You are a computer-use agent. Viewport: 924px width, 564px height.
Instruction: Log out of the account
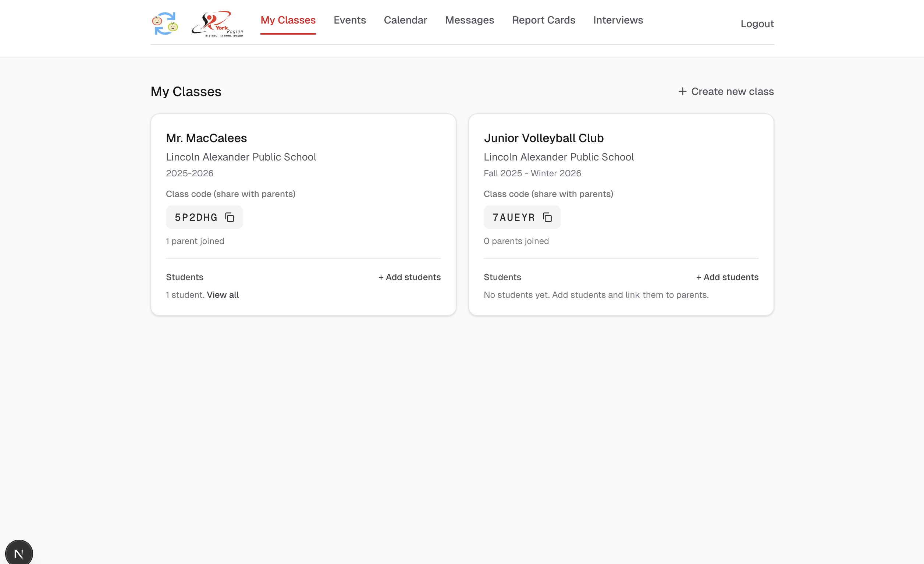click(757, 24)
